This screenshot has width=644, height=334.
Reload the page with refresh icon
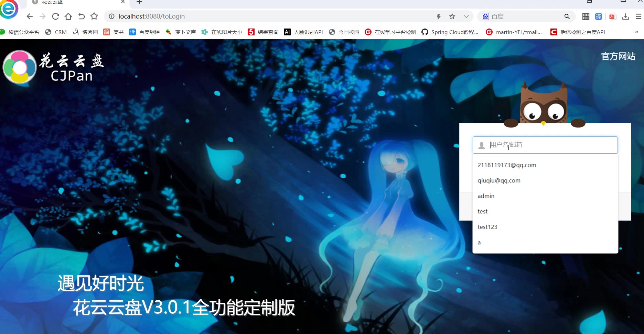click(55, 16)
